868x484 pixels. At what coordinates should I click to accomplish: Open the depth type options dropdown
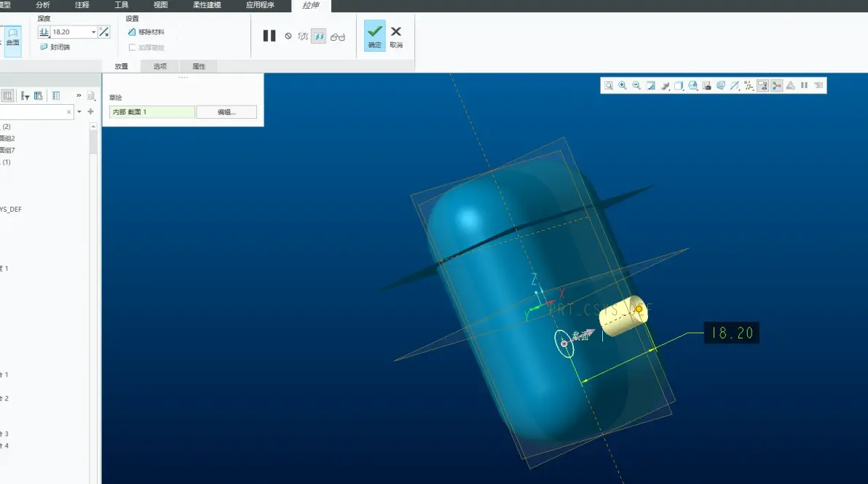tap(44, 32)
